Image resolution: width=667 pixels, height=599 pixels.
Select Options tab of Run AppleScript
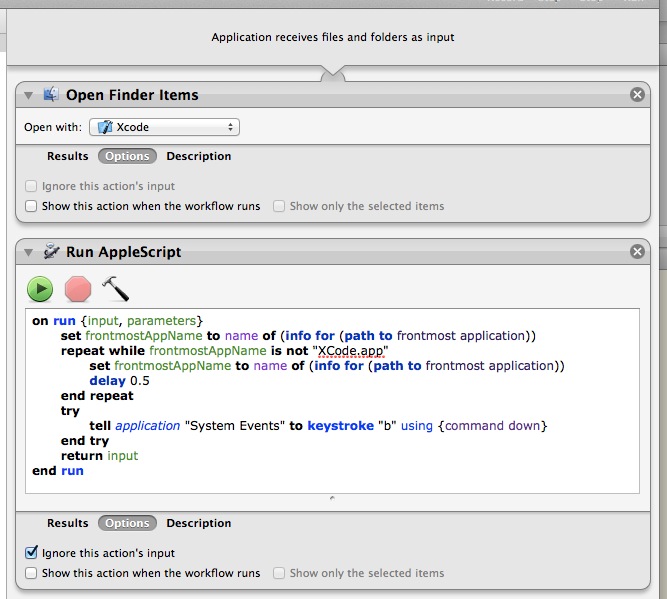[x=127, y=523]
